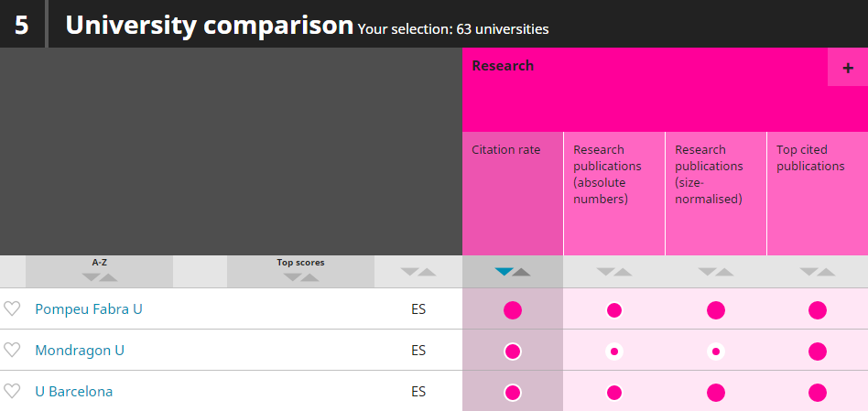Sort by Top scores arrows
Viewport: 868px width, 411px height.
[x=300, y=276]
